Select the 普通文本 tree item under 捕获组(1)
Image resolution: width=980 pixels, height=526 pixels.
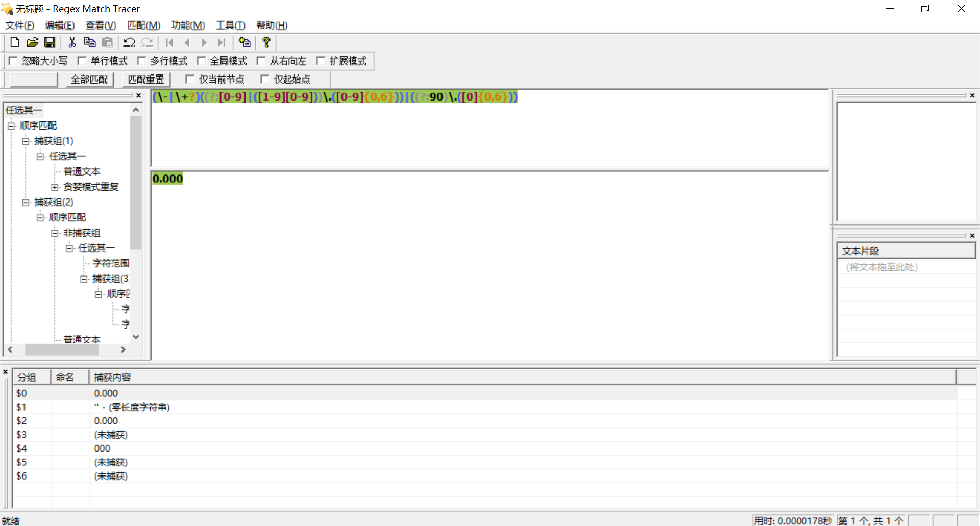click(82, 171)
